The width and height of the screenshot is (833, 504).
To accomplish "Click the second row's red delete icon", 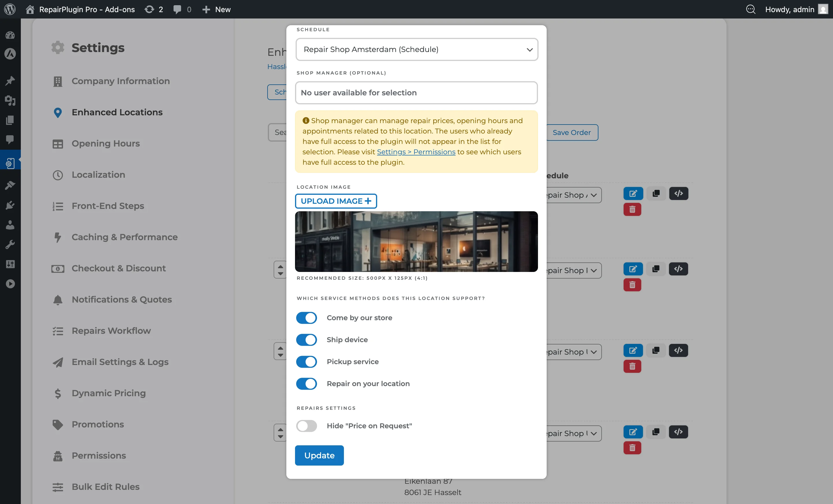I will [633, 285].
